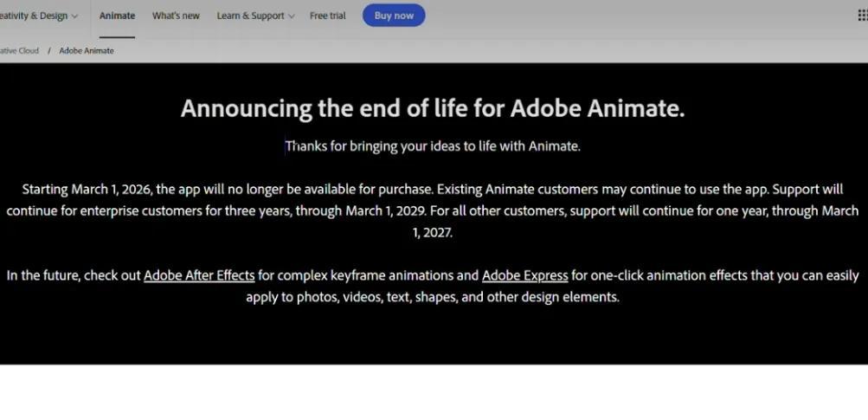The image size is (868, 420).
Task: Navigate to Creative Cloud breadcrumb
Action: [19, 50]
